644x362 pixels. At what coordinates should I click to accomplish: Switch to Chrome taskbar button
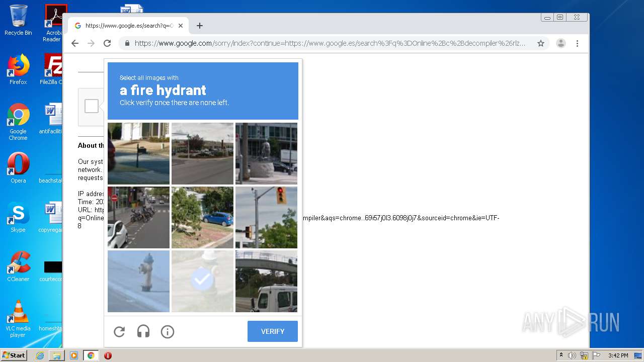[91, 355]
